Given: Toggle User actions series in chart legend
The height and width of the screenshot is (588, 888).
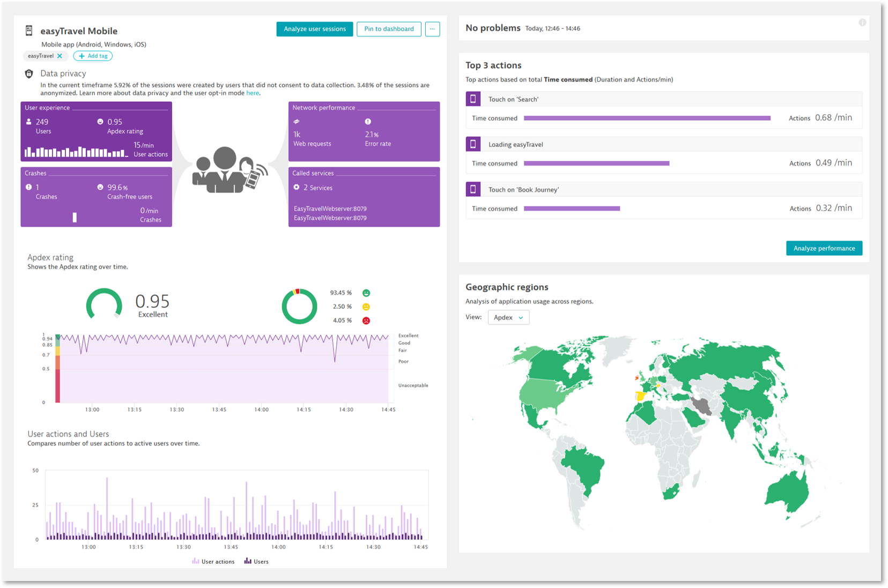Looking at the screenshot, I should 213,561.
